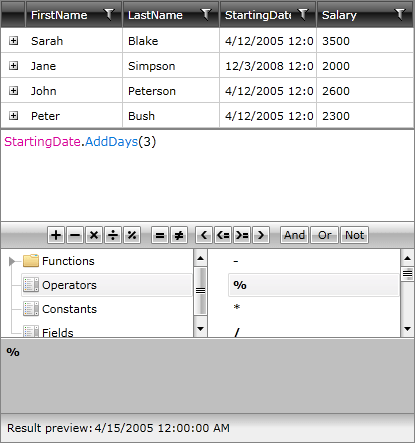Select the Operators category

click(x=107, y=285)
